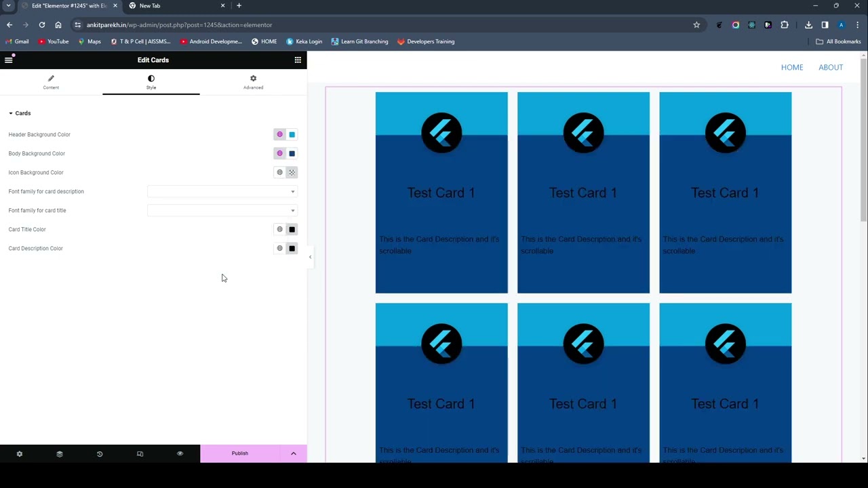
Task: Click global color icon for Icon Background Color
Action: [x=279, y=172]
